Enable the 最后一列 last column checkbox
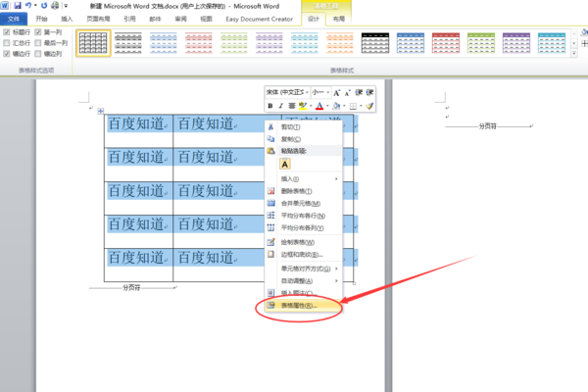The image size is (588, 392). (38, 43)
